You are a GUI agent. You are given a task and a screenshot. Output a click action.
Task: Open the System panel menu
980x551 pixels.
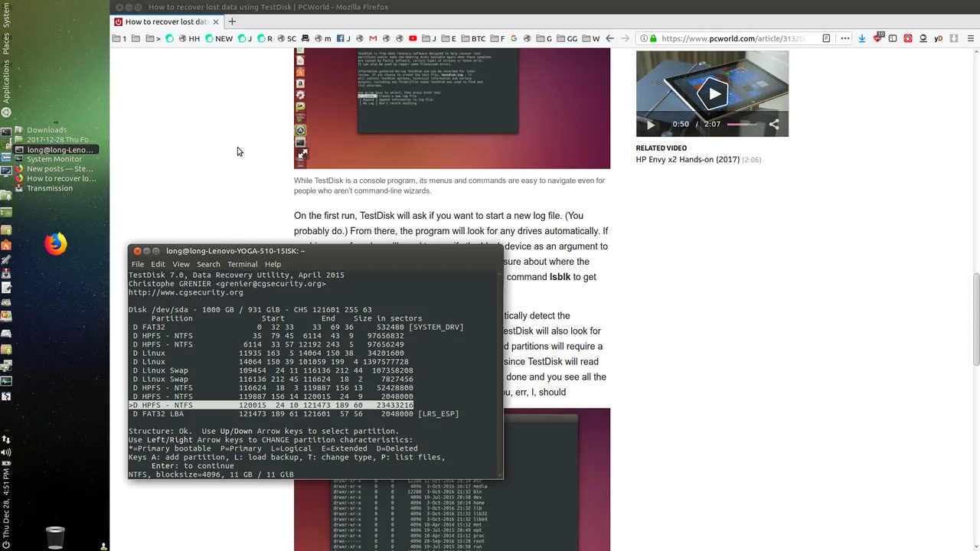click(x=6, y=17)
